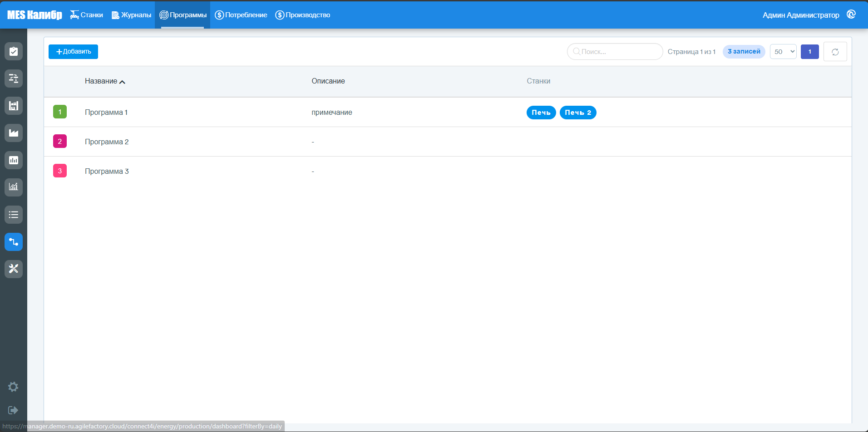
Task: Click the Потребление dollar icon in top bar
Action: [x=219, y=15]
